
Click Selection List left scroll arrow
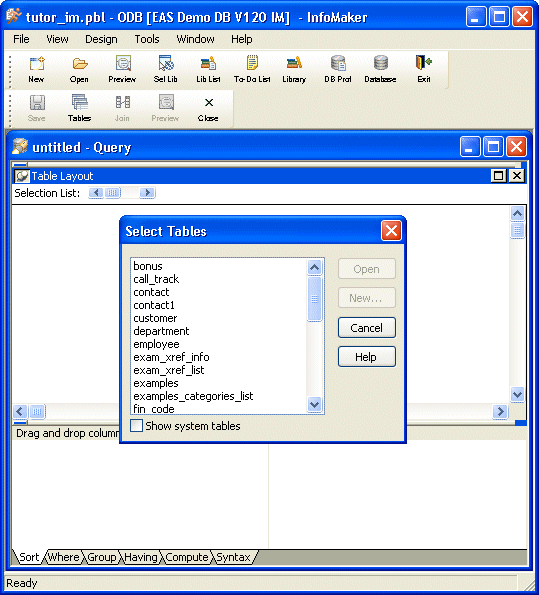[x=96, y=192]
